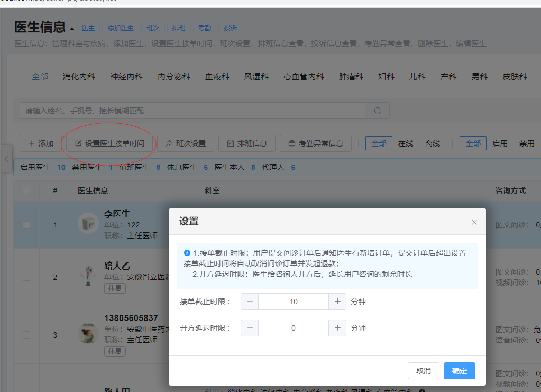Select 全部 in the 启用/禁用 filter group

tap(473, 143)
